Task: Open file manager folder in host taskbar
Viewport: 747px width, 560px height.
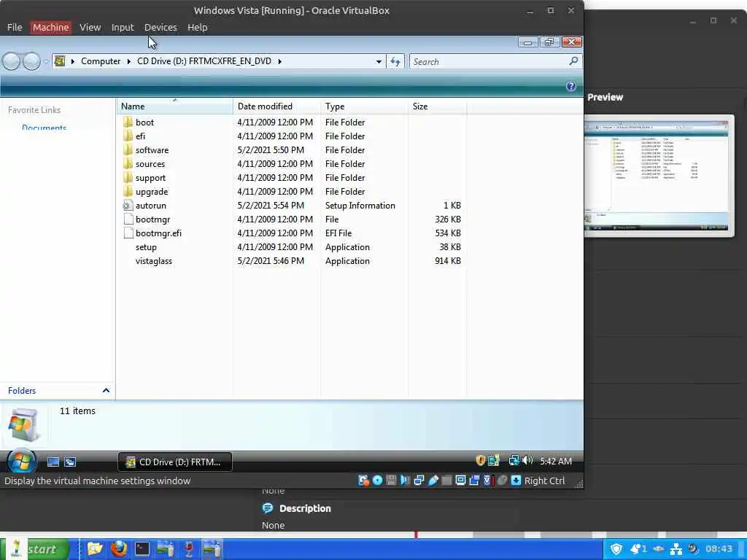Action: (95, 549)
